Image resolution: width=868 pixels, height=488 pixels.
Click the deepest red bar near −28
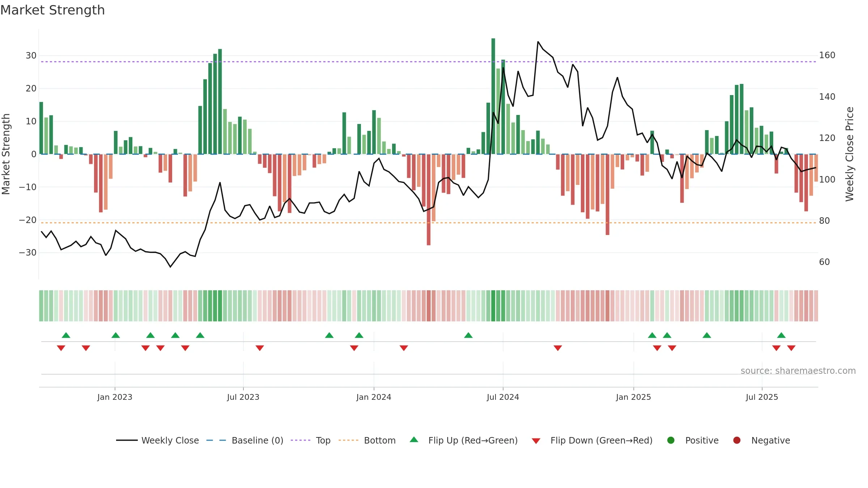tap(429, 200)
